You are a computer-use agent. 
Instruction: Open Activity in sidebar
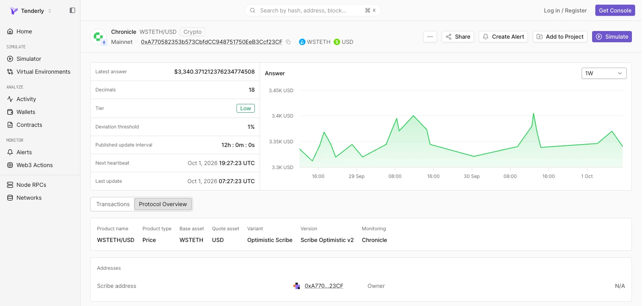click(x=26, y=99)
